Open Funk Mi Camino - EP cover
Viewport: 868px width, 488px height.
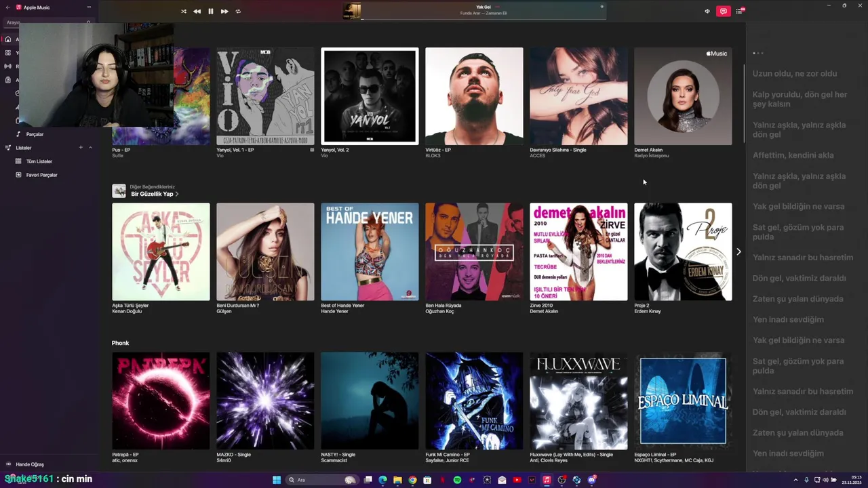click(x=474, y=401)
